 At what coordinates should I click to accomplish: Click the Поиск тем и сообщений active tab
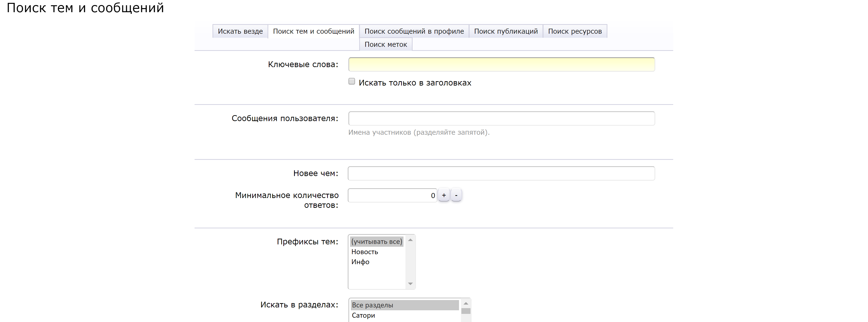[314, 31]
